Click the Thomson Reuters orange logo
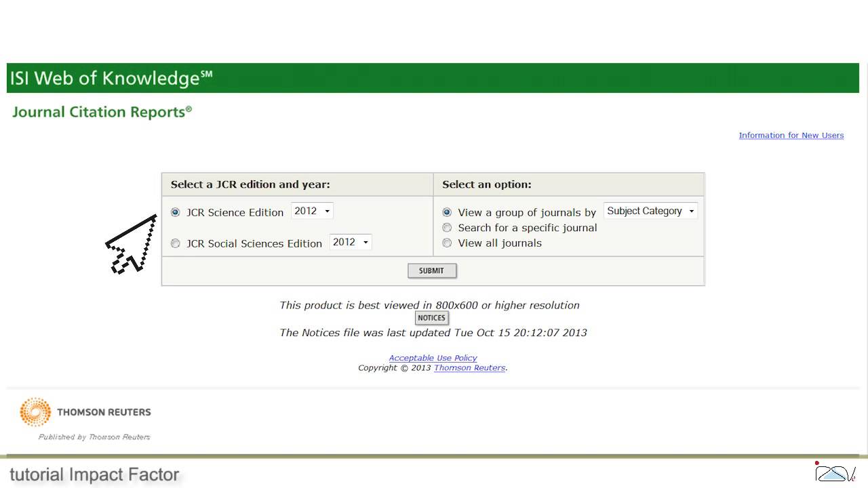 [35, 412]
